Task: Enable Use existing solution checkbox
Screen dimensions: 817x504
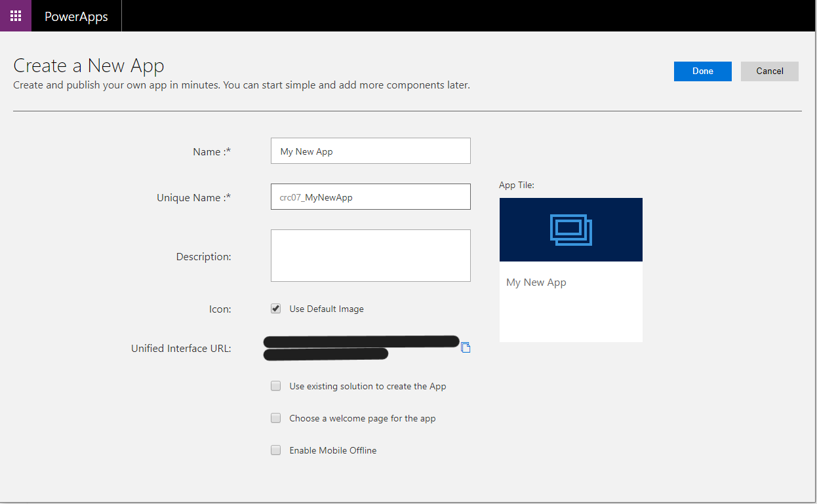Action: [276, 386]
